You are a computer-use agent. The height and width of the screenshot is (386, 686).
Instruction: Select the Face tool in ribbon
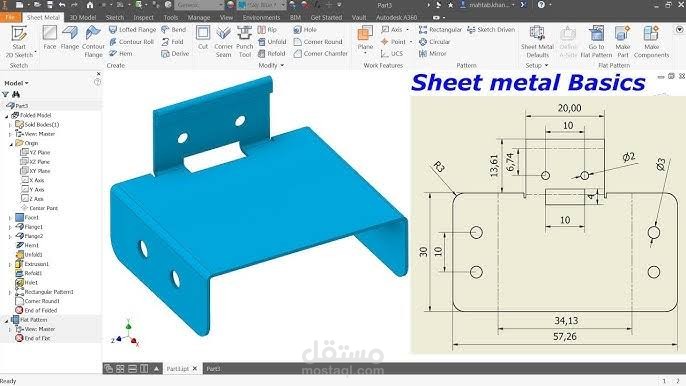click(49, 38)
